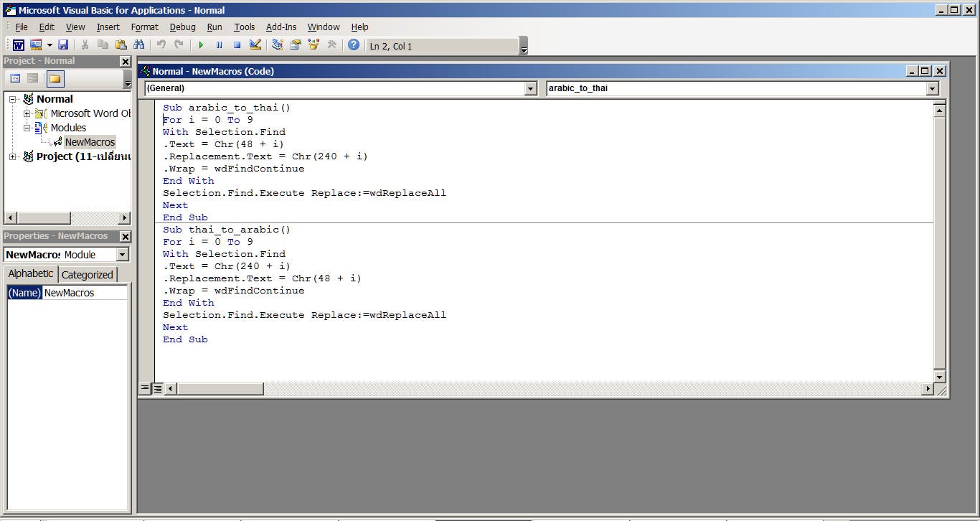This screenshot has height=521, width=980.
Task: Open Visual Basic Help question mark icon
Action: coord(354,45)
